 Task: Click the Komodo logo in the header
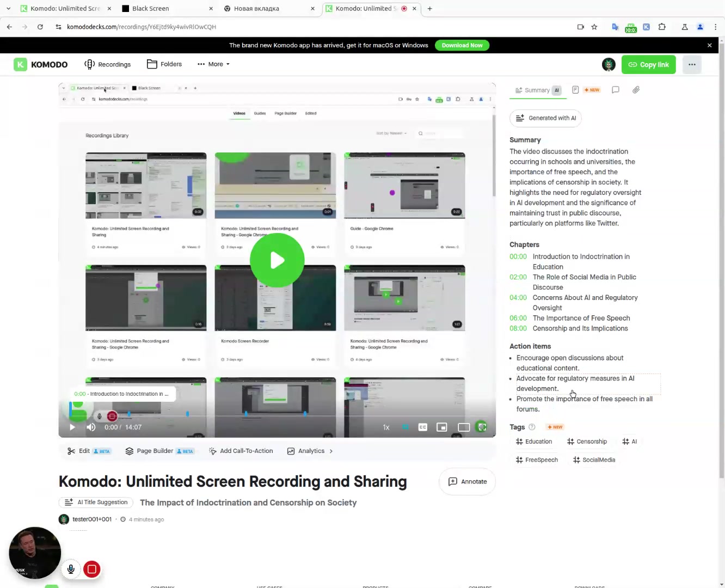coord(41,64)
